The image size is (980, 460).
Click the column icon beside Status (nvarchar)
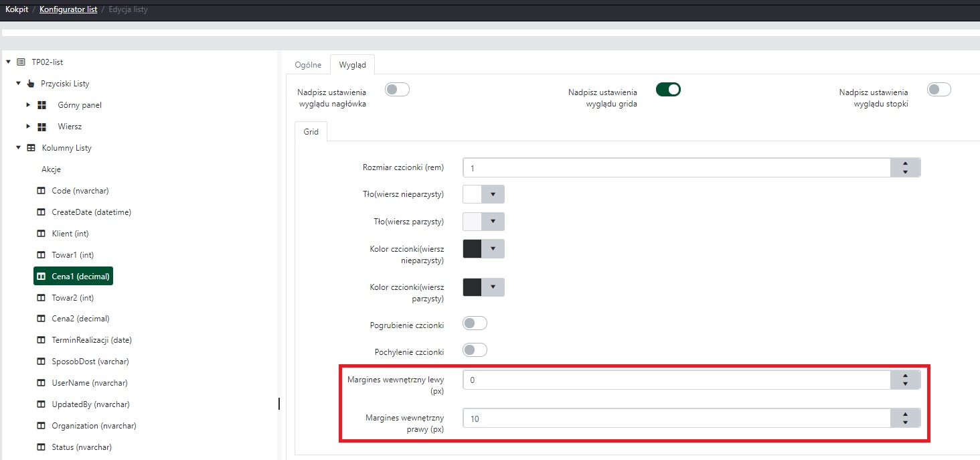42,447
